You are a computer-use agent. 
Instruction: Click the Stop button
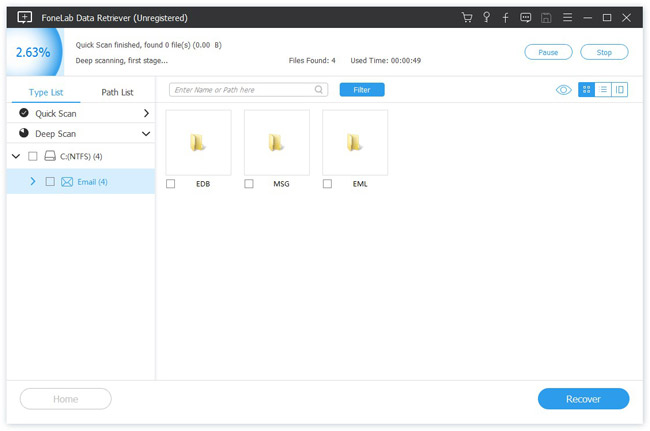(604, 52)
